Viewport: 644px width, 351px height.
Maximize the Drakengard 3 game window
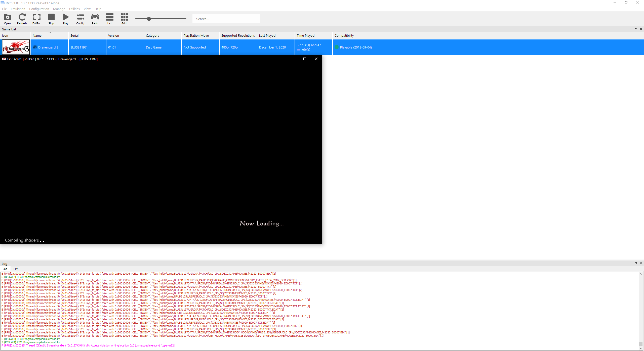tap(305, 59)
